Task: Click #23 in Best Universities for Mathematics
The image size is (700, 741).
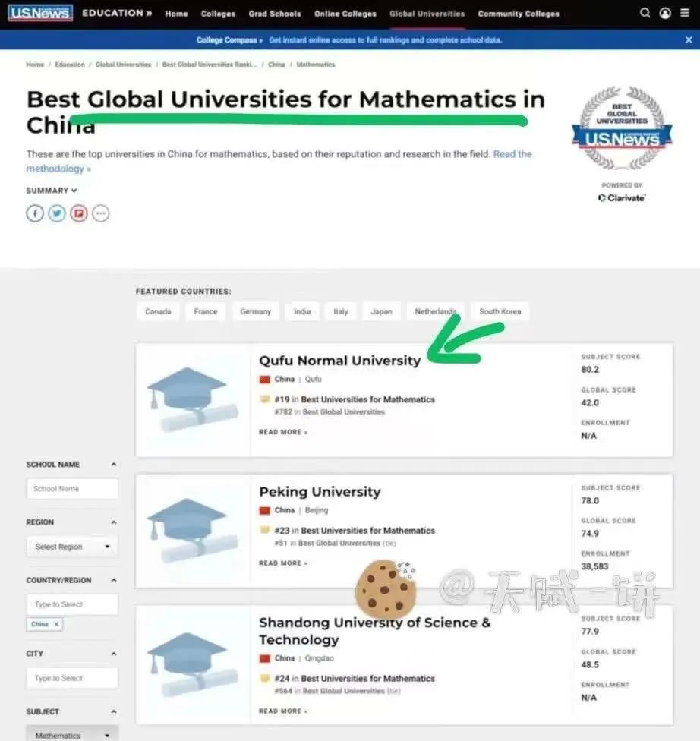Action: [x=355, y=531]
